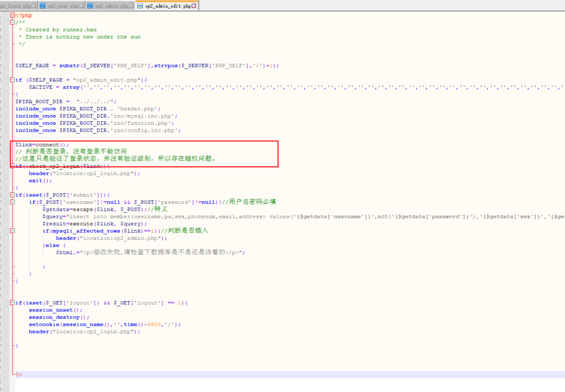Screen dimensions: 565x392
Task: Click the save-state icon on op2_admin.php tab
Action: point(90,6)
